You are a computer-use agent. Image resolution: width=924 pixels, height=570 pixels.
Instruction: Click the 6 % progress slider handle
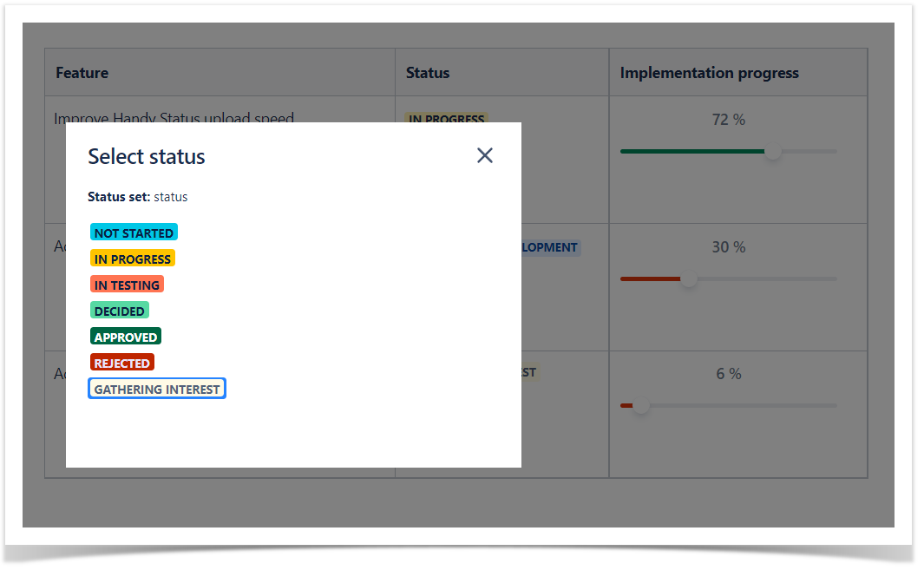[x=641, y=405]
